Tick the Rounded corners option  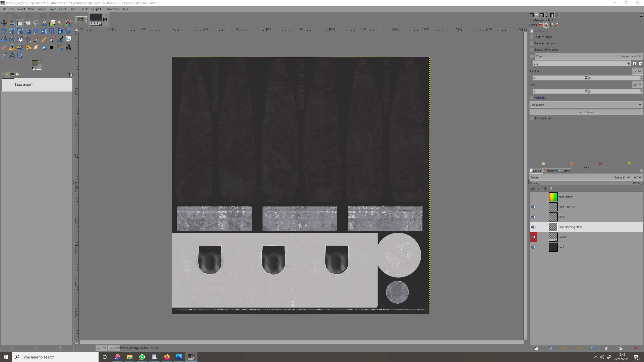coord(532,43)
